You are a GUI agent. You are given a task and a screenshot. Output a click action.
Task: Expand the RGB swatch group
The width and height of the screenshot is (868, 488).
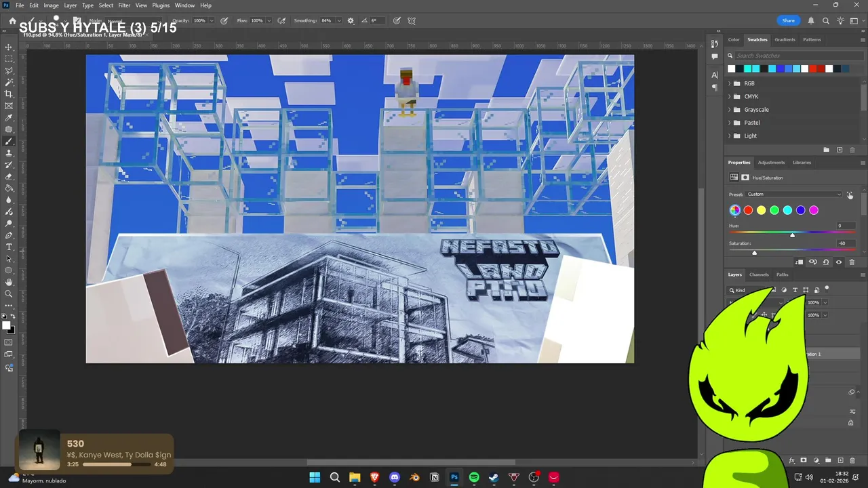click(730, 83)
